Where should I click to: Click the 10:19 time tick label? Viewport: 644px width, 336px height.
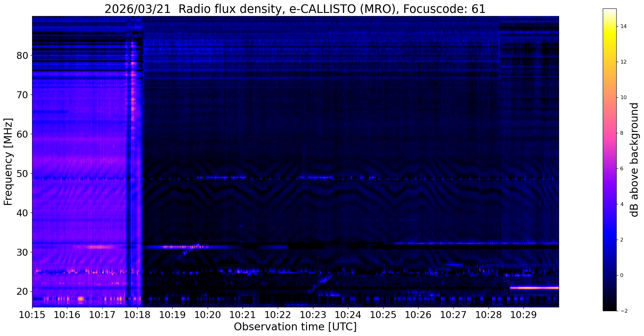pyautogui.click(x=172, y=315)
